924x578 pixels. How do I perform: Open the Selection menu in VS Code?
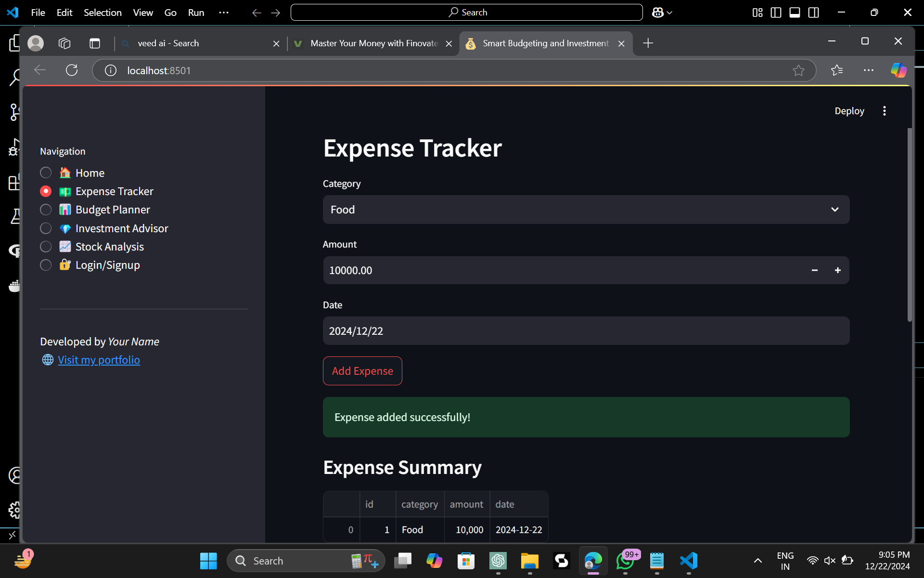(103, 13)
